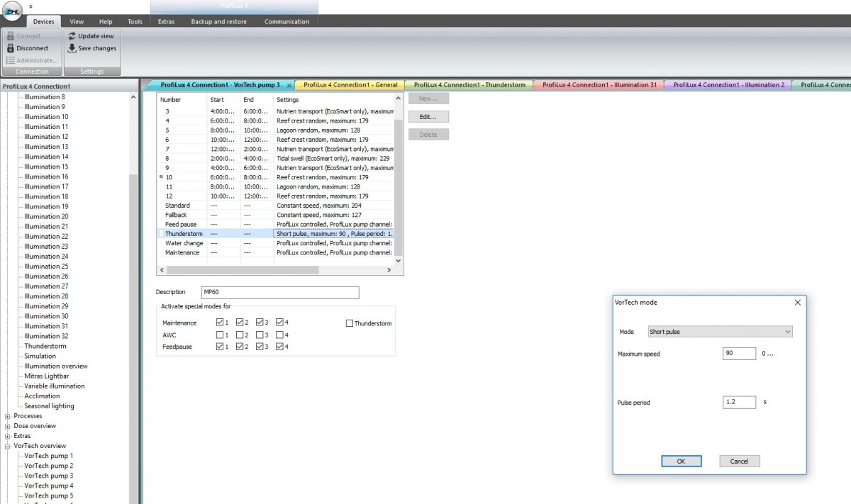Select the Water change row in pump table
851x504 pixels.
coord(275,243)
